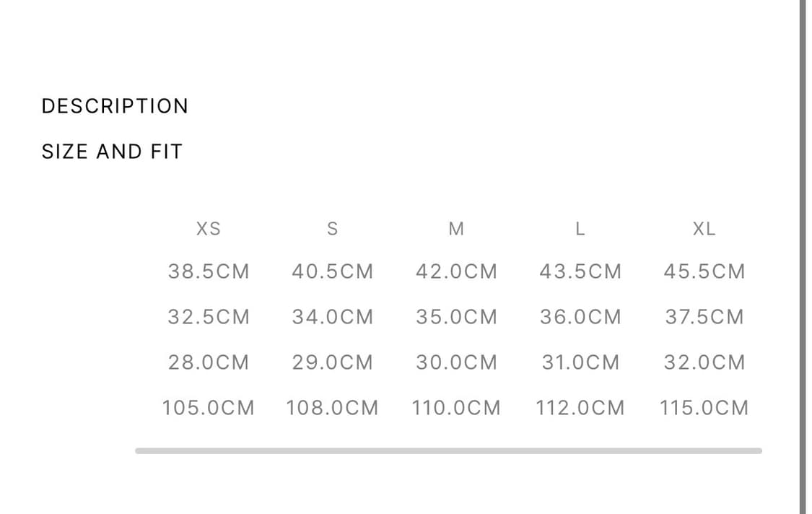This screenshot has width=812, height=514.
Task: Select the XS column header
Action: (x=209, y=229)
